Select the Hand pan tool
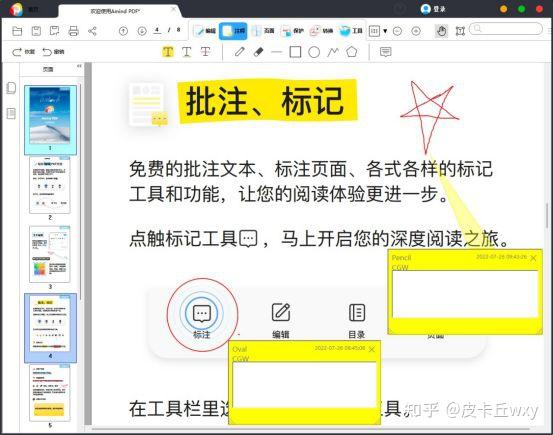 (x=441, y=31)
